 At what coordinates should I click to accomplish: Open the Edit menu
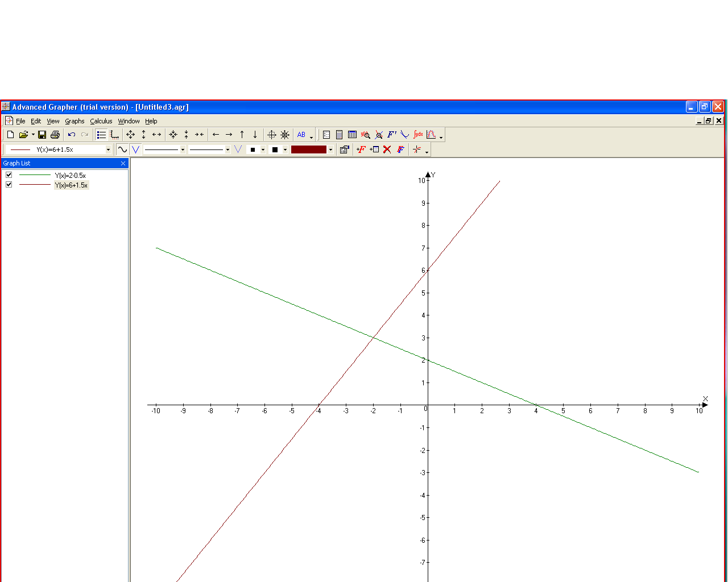(x=36, y=121)
